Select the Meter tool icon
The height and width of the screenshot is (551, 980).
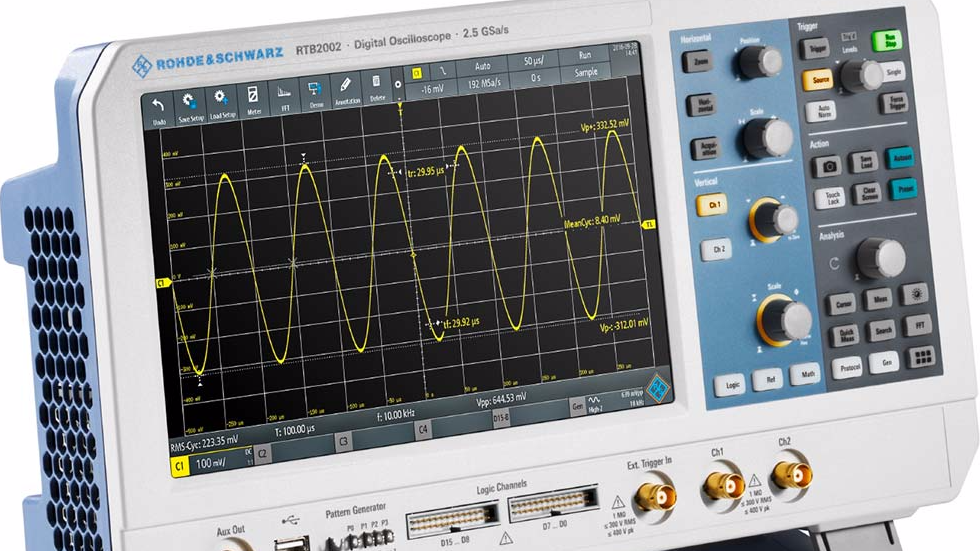(x=254, y=100)
